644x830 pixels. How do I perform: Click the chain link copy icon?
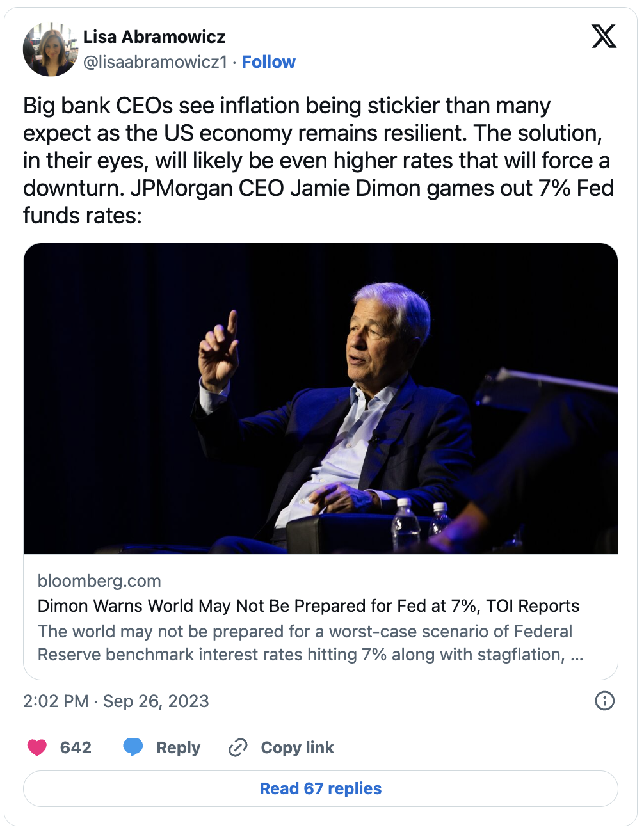[x=238, y=747]
